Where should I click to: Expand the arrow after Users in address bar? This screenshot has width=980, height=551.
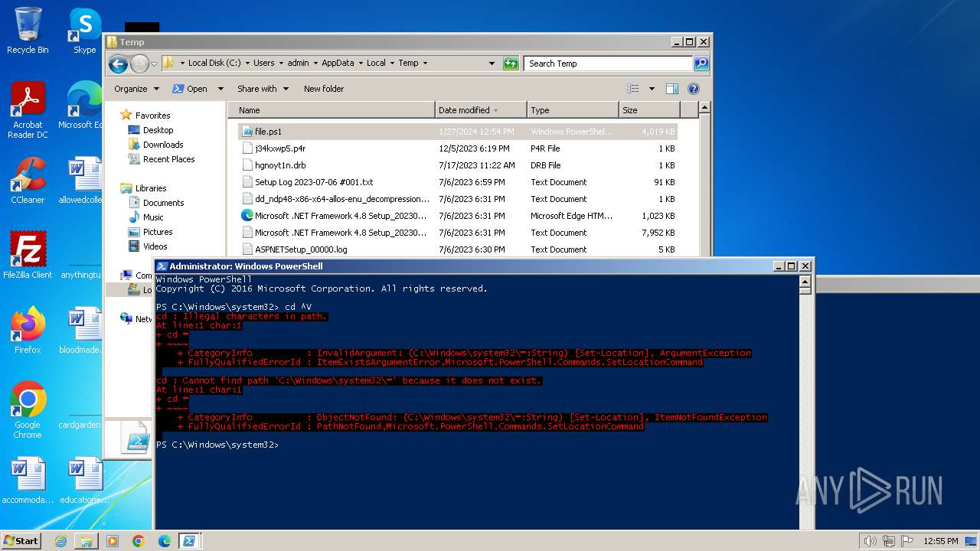point(280,64)
